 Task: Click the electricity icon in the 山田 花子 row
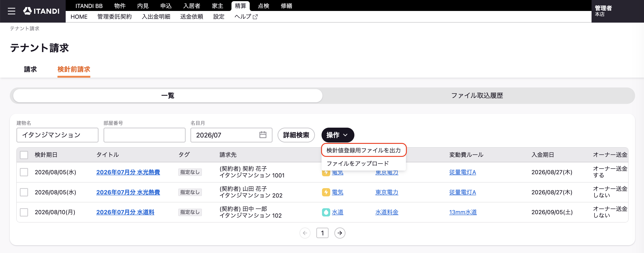tap(326, 192)
